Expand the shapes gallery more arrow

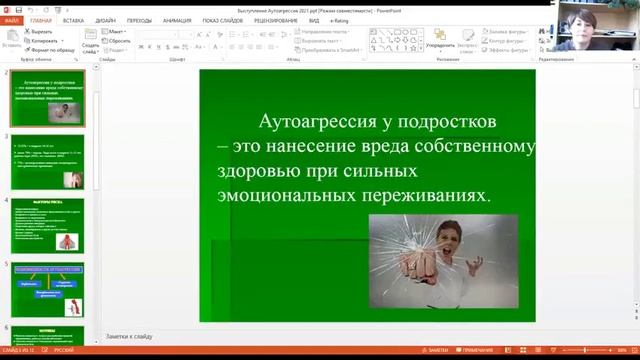421,49
